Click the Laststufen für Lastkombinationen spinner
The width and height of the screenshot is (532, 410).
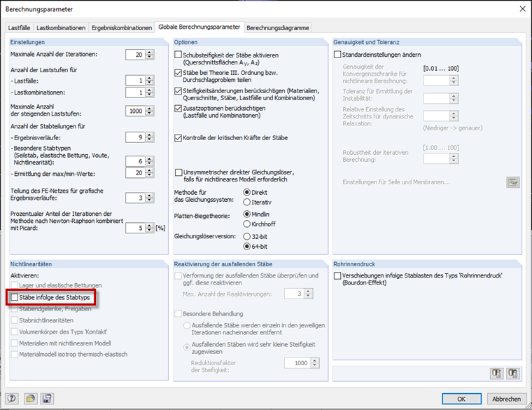(149, 93)
